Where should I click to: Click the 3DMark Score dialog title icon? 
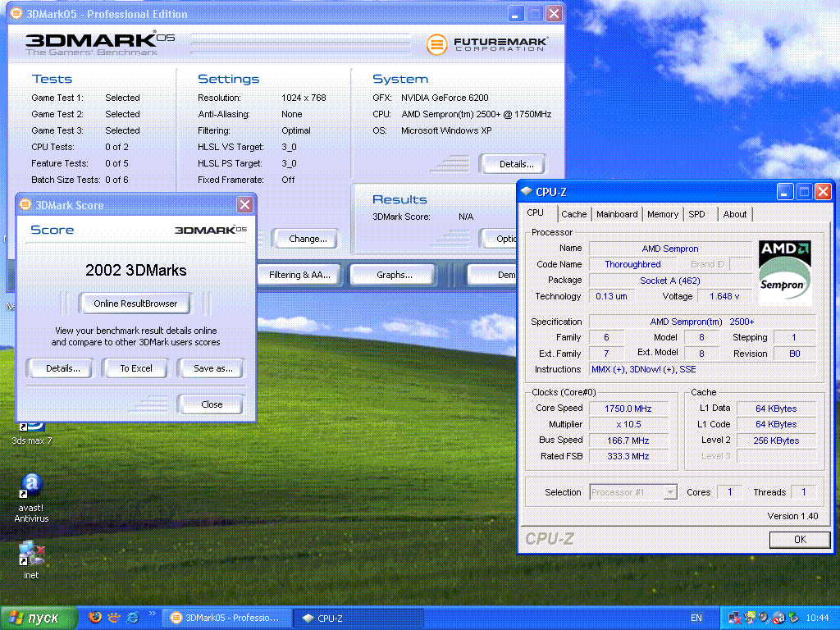25,204
